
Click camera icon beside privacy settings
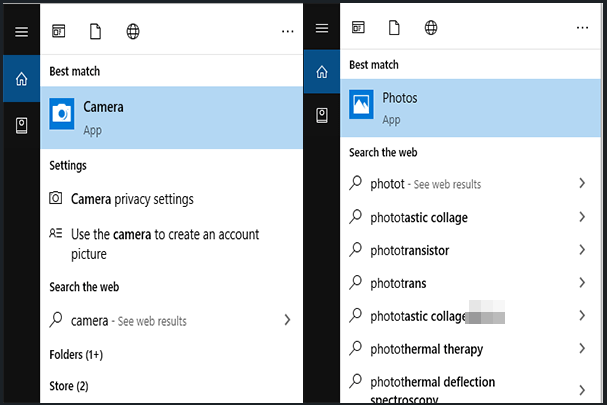[55, 198]
